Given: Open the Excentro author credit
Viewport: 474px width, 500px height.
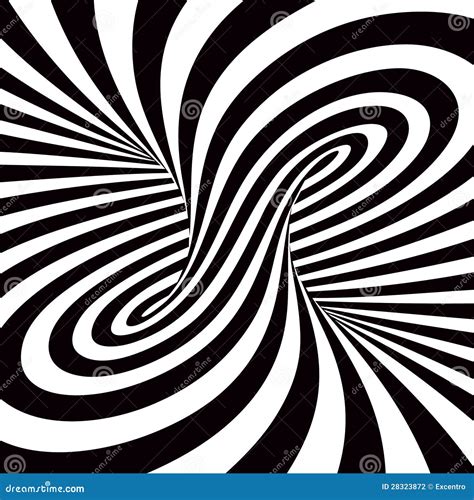Looking at the screenshot, I should pyautogui.click(x=450, y=487).
